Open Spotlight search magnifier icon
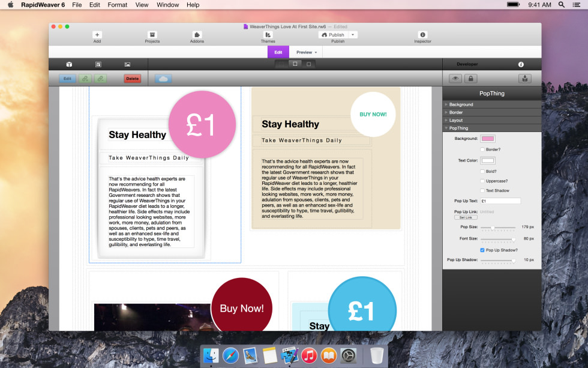The width and height of the screenshot is (588, 368). [562, 4]
